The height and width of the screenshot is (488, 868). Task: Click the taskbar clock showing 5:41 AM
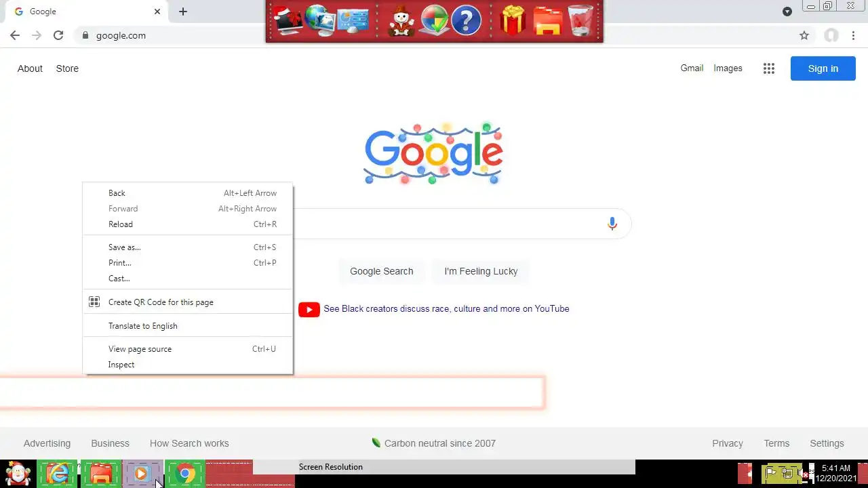tap(835, 473)
